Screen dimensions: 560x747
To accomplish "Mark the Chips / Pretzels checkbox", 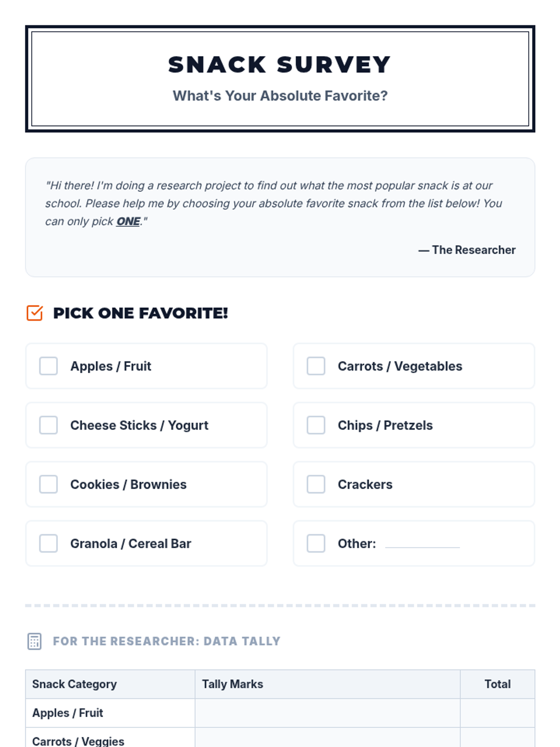I will pos(316,425).
